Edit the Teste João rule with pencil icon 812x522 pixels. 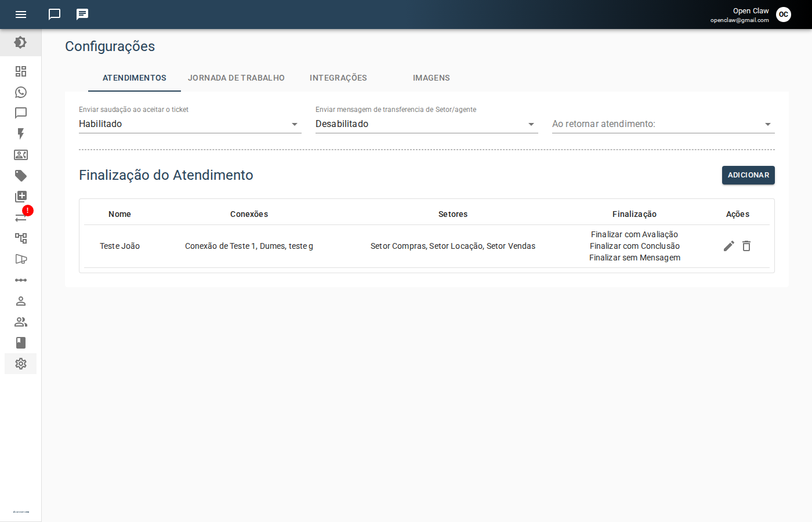pyautogui.click(x=728, y=246)
